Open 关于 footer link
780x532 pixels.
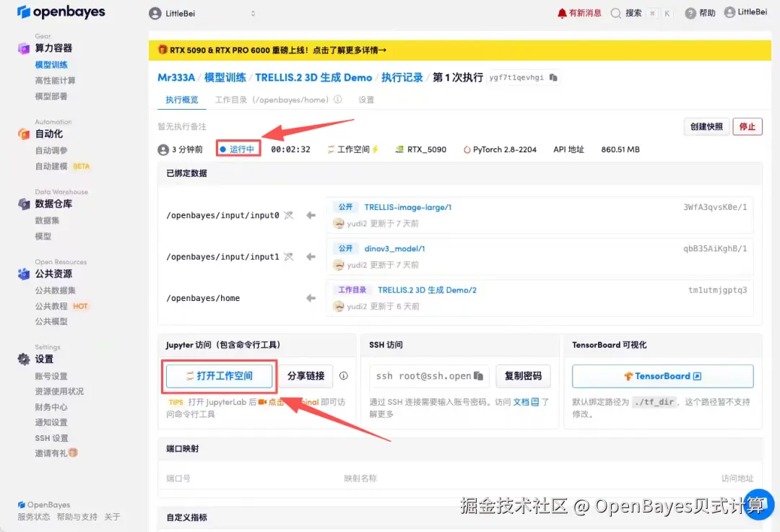coord(112,517)
